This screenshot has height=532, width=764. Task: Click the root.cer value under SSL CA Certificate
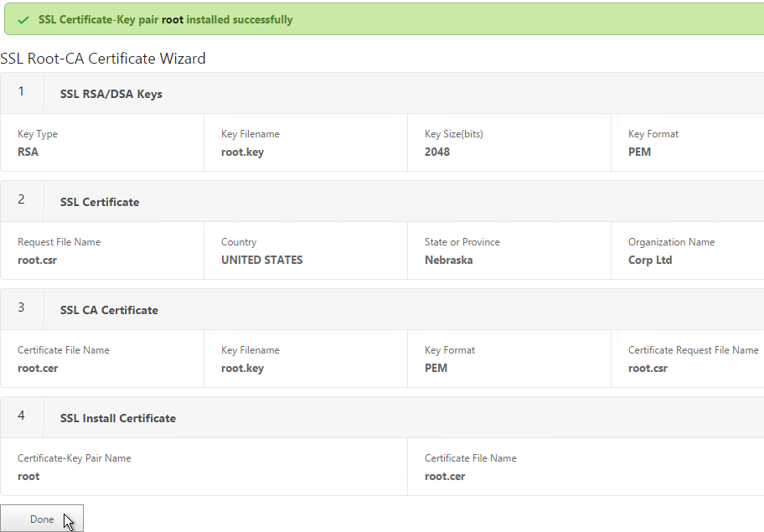(x=38, y=369)
